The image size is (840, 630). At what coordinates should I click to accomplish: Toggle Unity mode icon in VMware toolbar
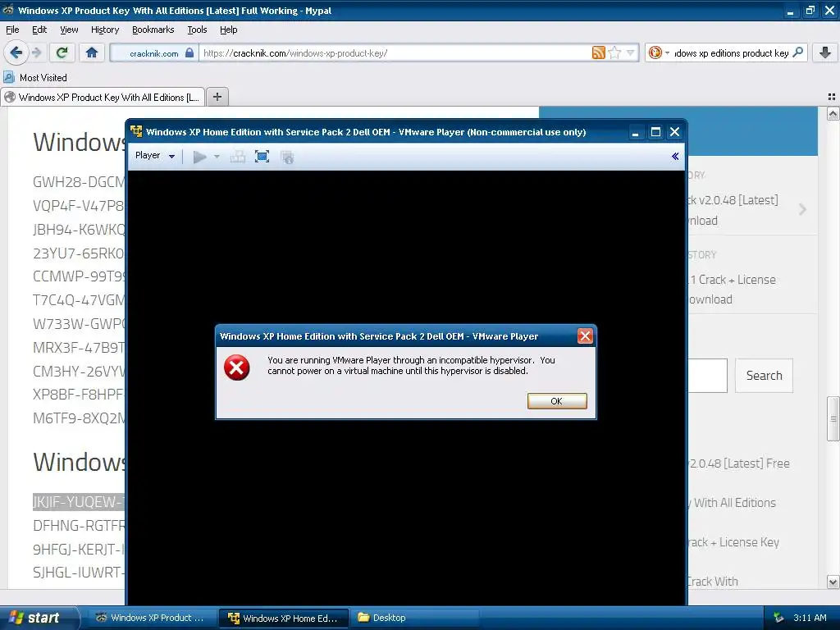(x=287, y=157)
